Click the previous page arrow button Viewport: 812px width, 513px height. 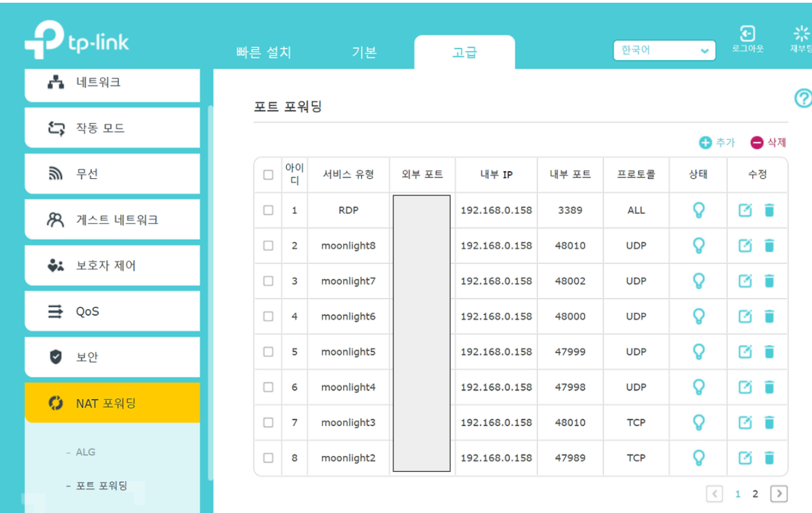[x=714, y=494]
